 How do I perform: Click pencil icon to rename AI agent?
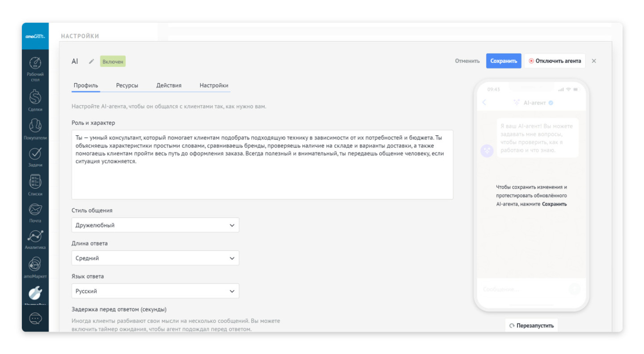point(91,61)
